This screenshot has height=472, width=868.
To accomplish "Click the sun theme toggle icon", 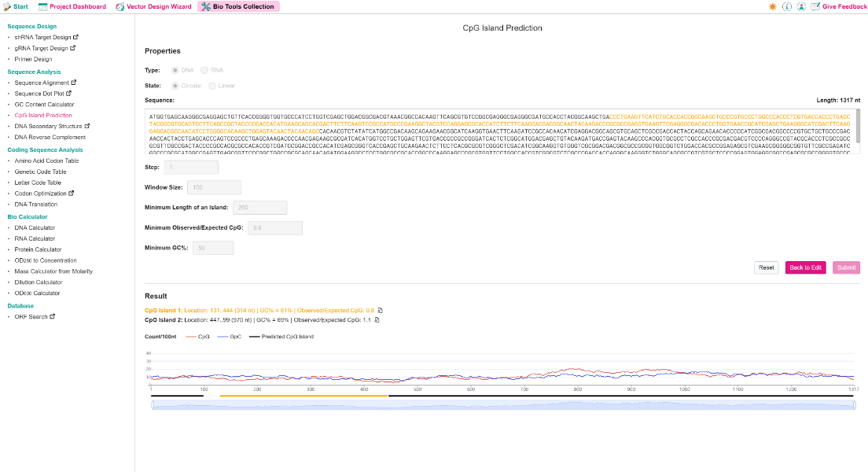I will [x=772, y=6].
